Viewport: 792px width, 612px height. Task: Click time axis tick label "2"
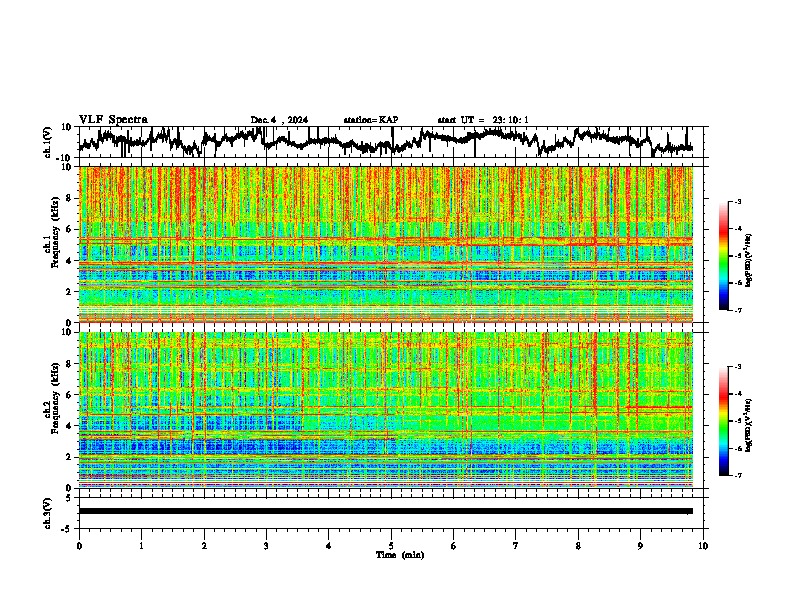pos(204,546)
